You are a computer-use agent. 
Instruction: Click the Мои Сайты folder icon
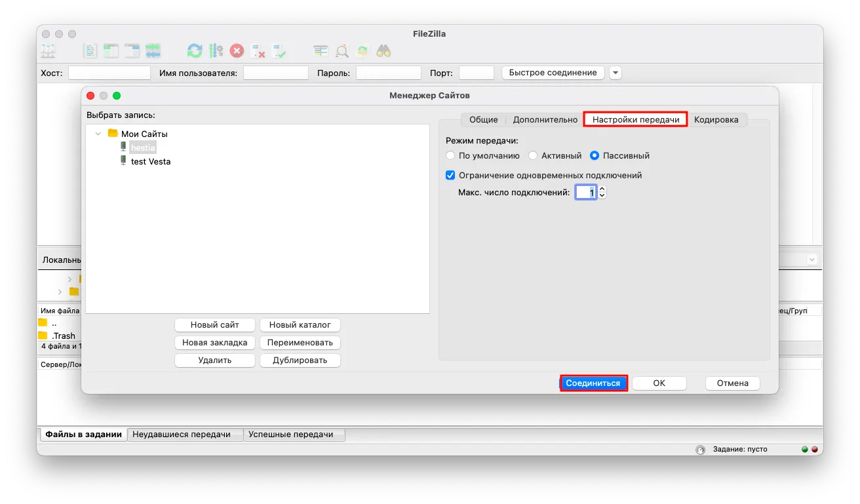[113, 133]
